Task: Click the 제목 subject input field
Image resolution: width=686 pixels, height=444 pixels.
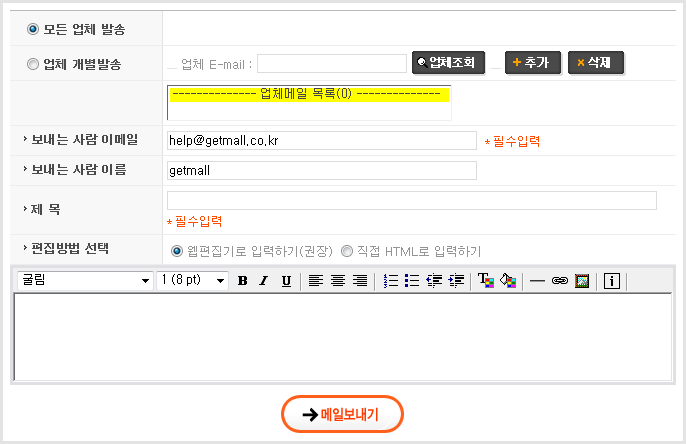Action: point(411,200)
